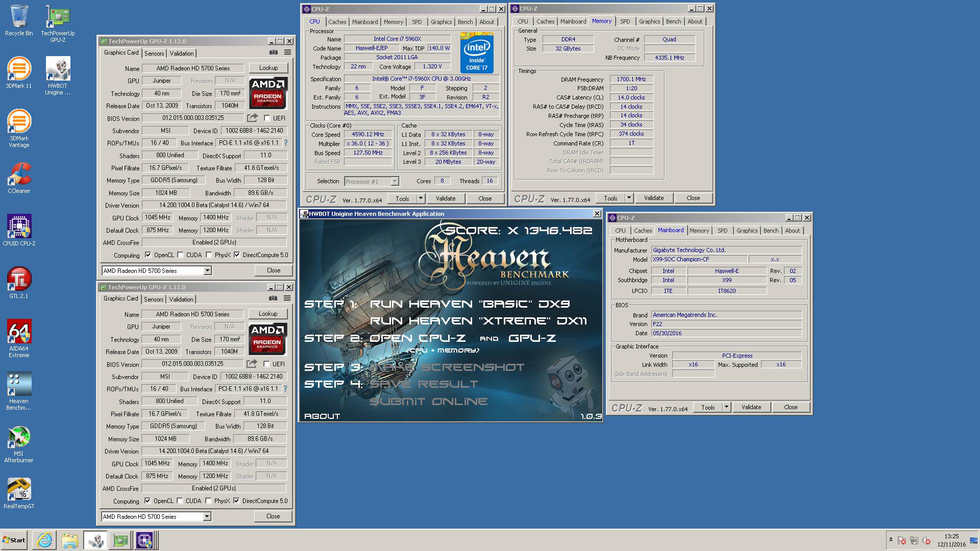The width and height of the screenshot is (980, 551).
Task: Open Caches tab in first CPU-Z window
Action: tap(337, 22)
